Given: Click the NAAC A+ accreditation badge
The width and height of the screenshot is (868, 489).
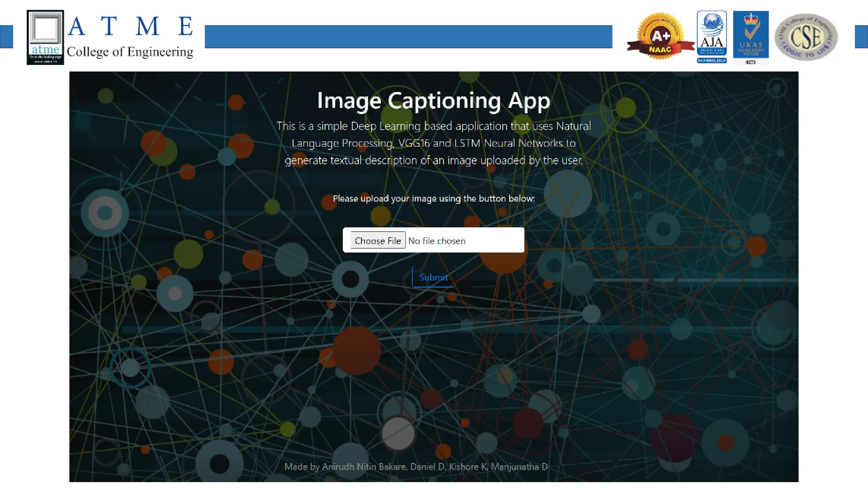Looking at the screenshot, I should [x=660, y=37].
